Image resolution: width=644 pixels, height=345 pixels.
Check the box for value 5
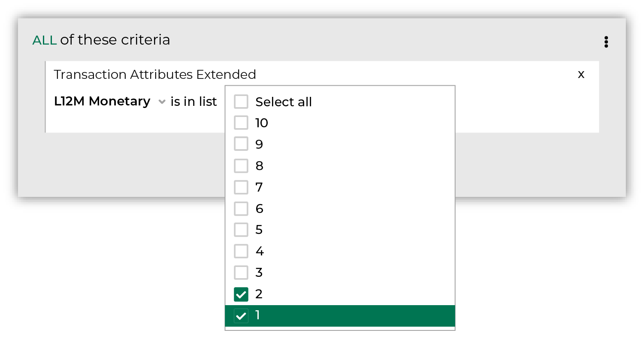point(241,230)
